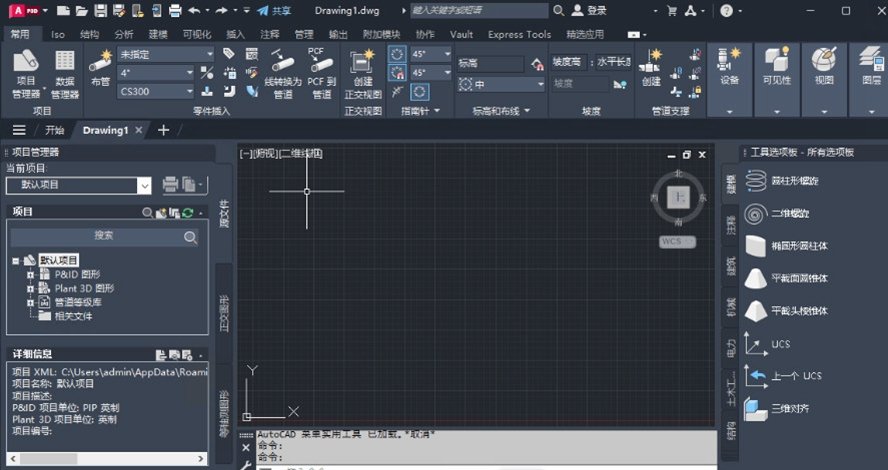888x470 pixels.
Task: Click the 登录 sign-in button
Action: [590, 10]
